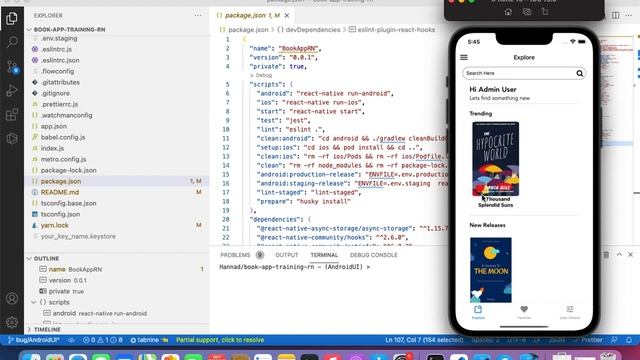
Task: Click the notifications bell in status bar
Action: 629,340
